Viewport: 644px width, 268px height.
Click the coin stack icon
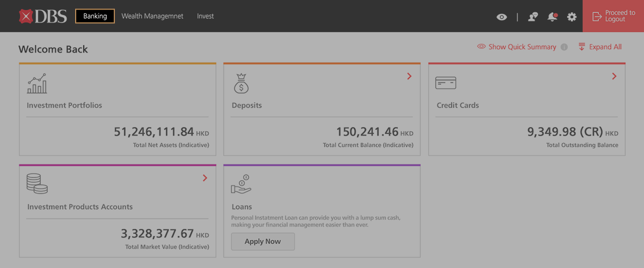point(37,183)
